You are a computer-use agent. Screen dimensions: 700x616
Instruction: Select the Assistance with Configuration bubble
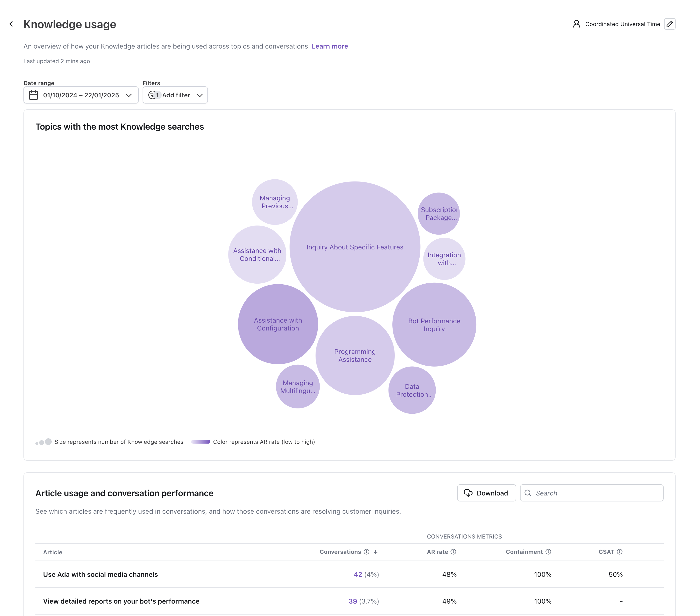click(278, 324)
